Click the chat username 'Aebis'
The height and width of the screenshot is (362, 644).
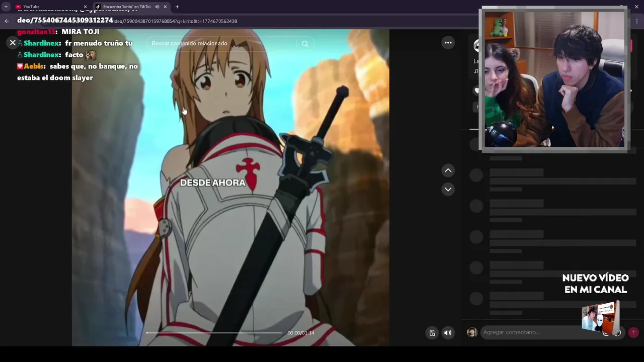click(x=34, y=66)
